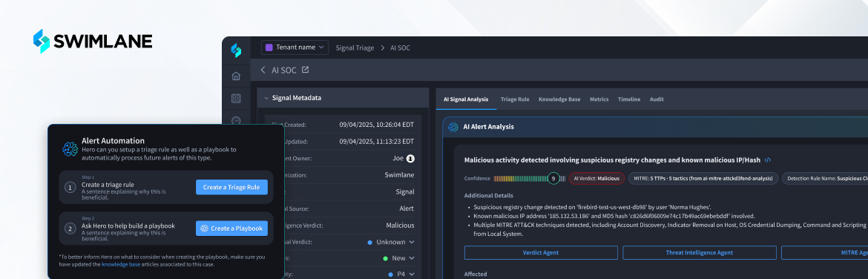Click the AI Alert Analysis brain icon

point(453,127)
